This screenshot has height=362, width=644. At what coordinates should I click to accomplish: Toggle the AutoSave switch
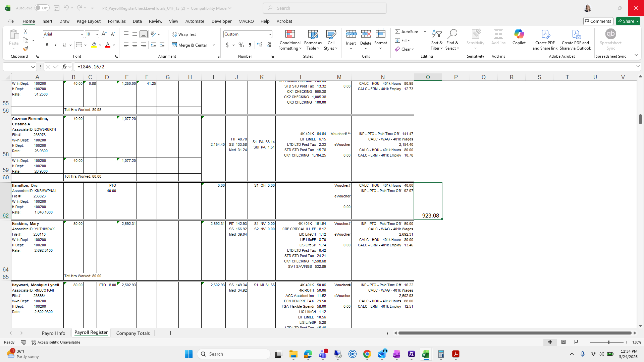42,8
